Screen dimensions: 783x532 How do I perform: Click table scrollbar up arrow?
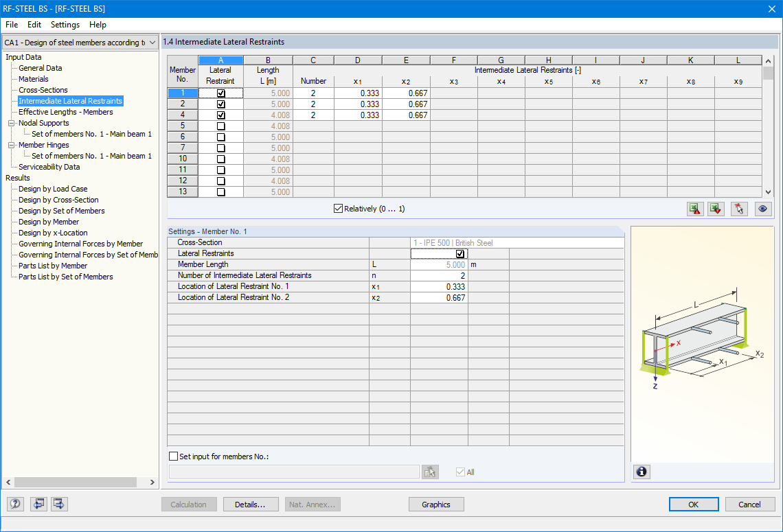768,61
